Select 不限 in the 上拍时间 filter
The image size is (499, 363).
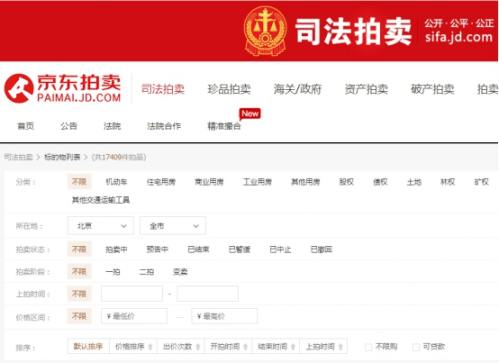[79, 294]
